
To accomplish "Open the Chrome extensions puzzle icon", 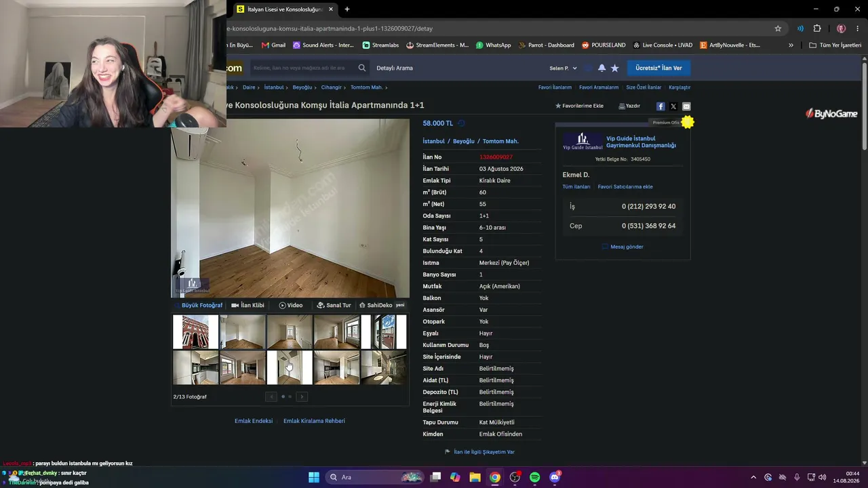I will pyautogui.click(x=817, y=28).
